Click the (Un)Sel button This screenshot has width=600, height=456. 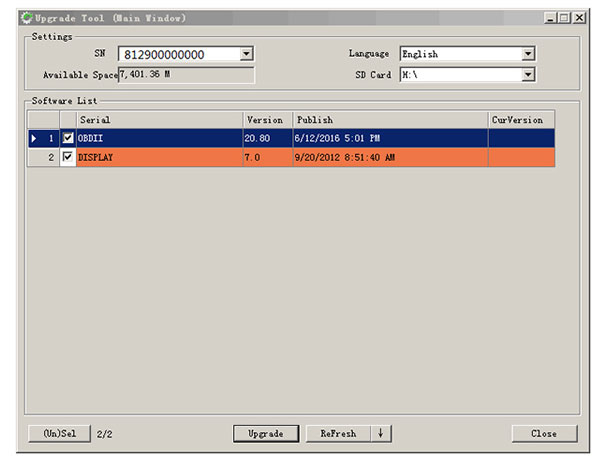[x=59, y=433]
